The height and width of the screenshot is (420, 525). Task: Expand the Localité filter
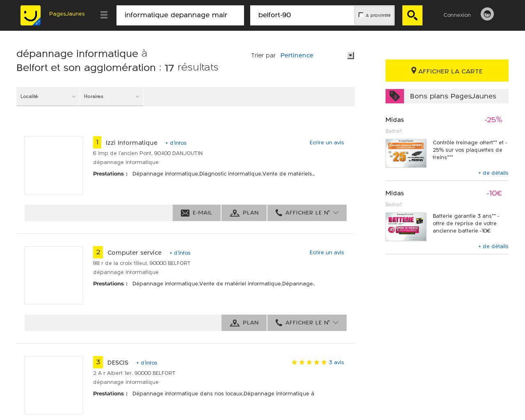pos(48,96)
